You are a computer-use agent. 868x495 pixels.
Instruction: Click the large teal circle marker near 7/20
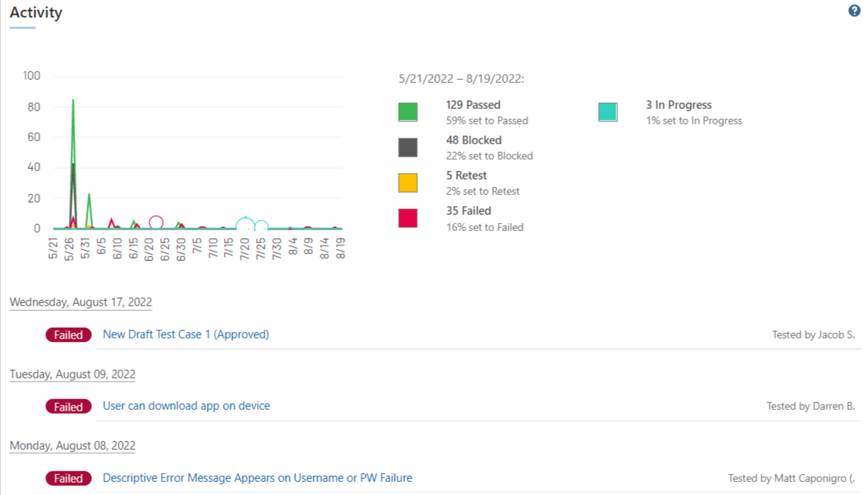245,226
